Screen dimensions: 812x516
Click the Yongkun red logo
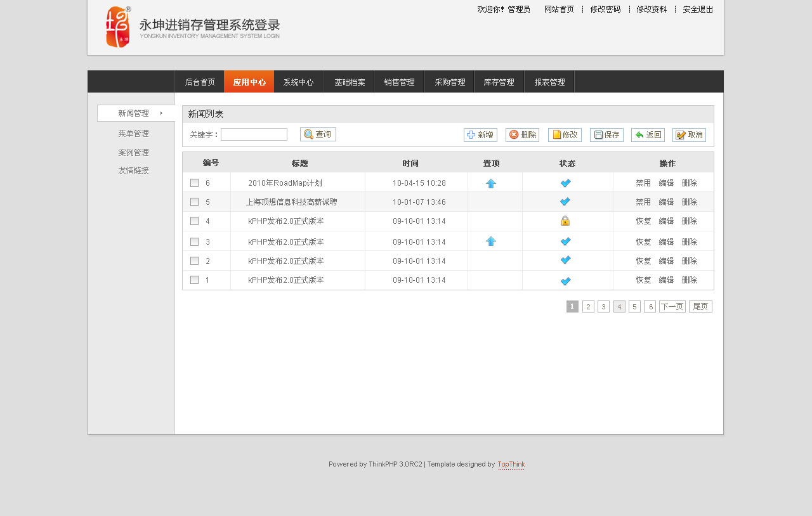click(118, 27)
